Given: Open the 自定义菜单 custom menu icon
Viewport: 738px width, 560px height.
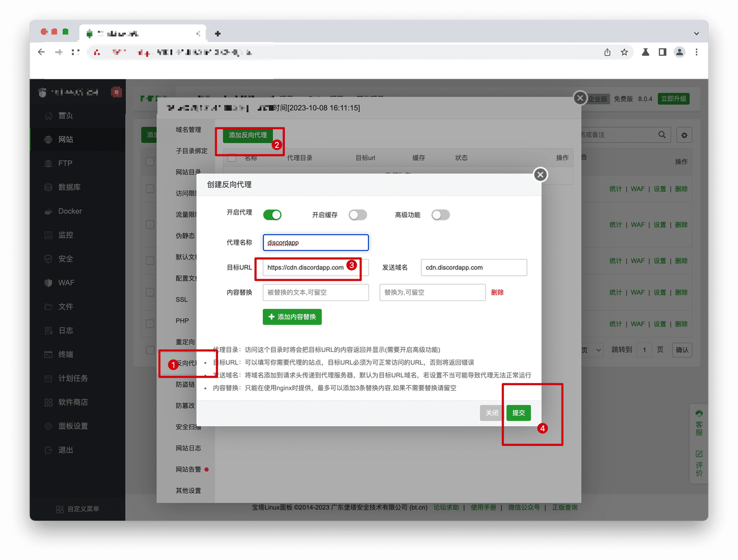Looking at the screenshot, I should pos(60,509).
